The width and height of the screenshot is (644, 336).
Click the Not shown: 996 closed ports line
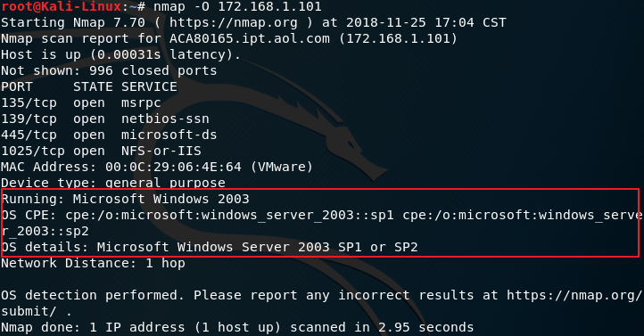(109, 70)
